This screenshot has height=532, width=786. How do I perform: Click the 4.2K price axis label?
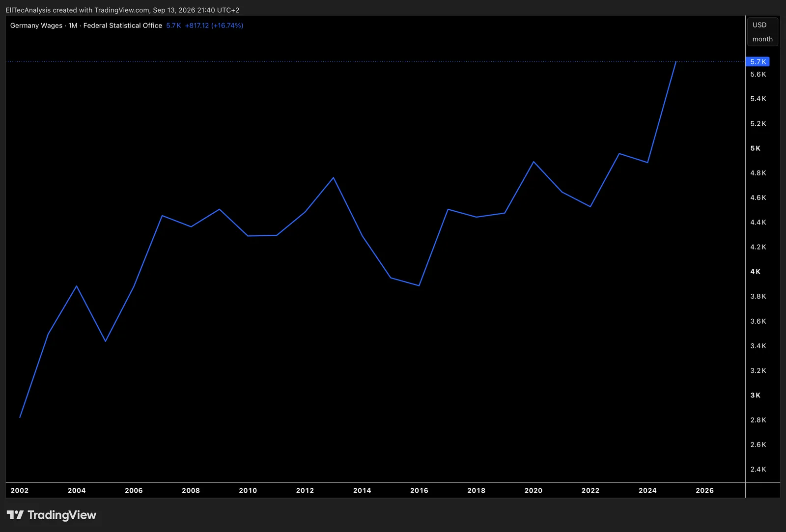click(758, 247)
